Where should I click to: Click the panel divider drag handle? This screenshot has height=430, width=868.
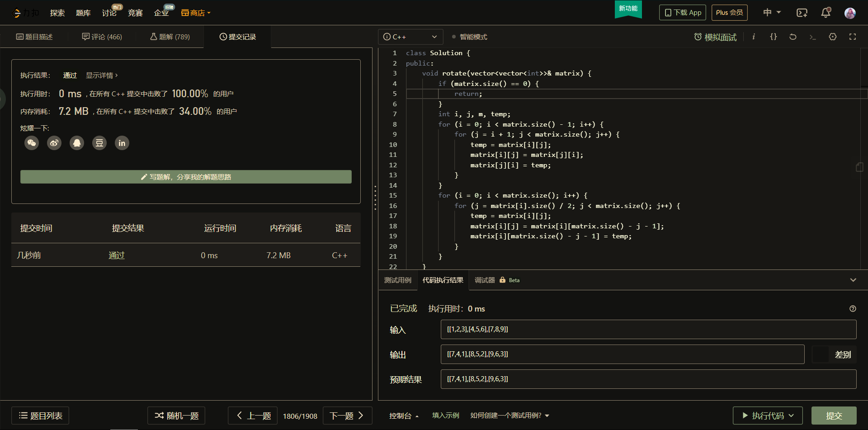click(x=375, y=197)
